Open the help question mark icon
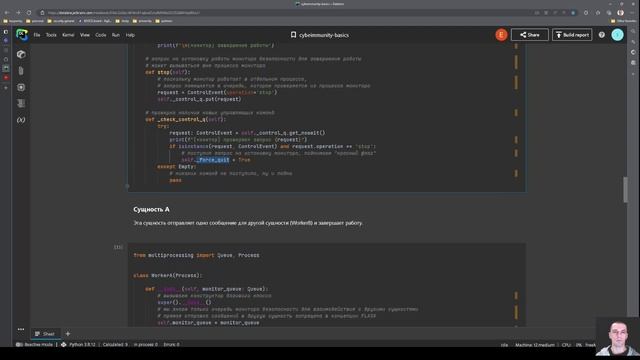 tap(602, 35)
